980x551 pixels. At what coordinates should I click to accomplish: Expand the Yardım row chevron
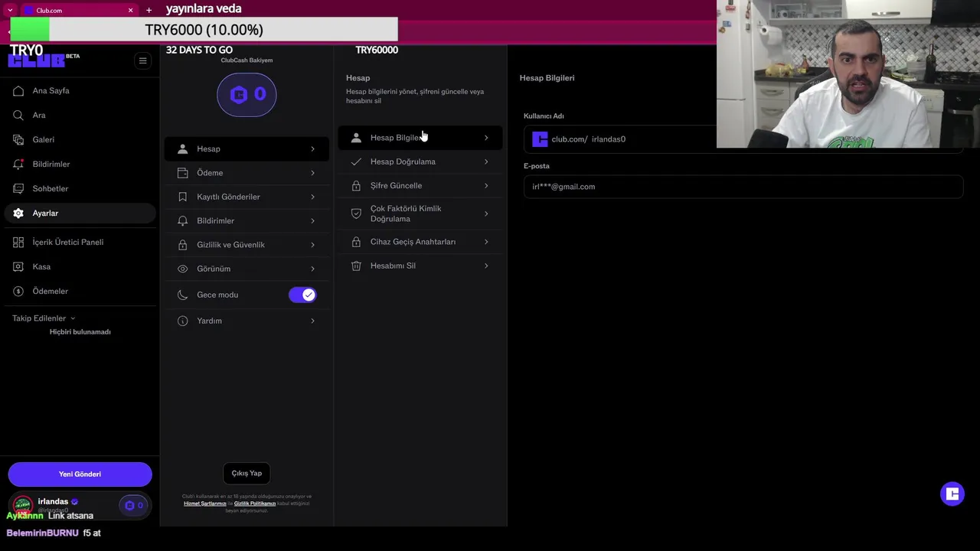(312, 321)
